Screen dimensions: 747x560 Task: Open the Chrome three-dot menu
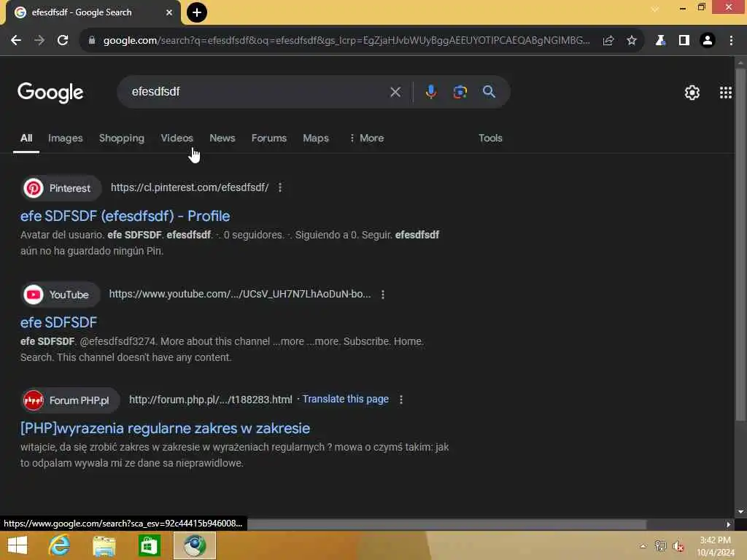(731, 41)
